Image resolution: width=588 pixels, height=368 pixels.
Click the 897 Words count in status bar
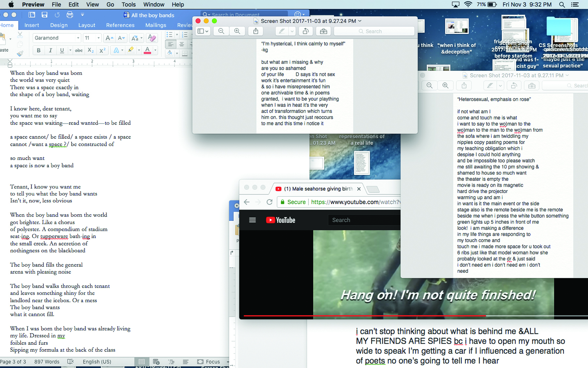click(47, 361)
